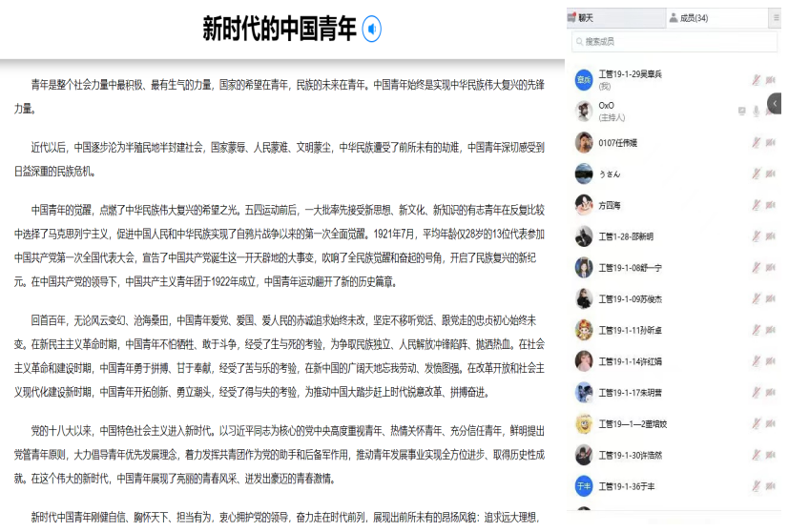The image size is (788, 532).
Task: Click the avatar of 0107任伟媛
Action: 584,143
